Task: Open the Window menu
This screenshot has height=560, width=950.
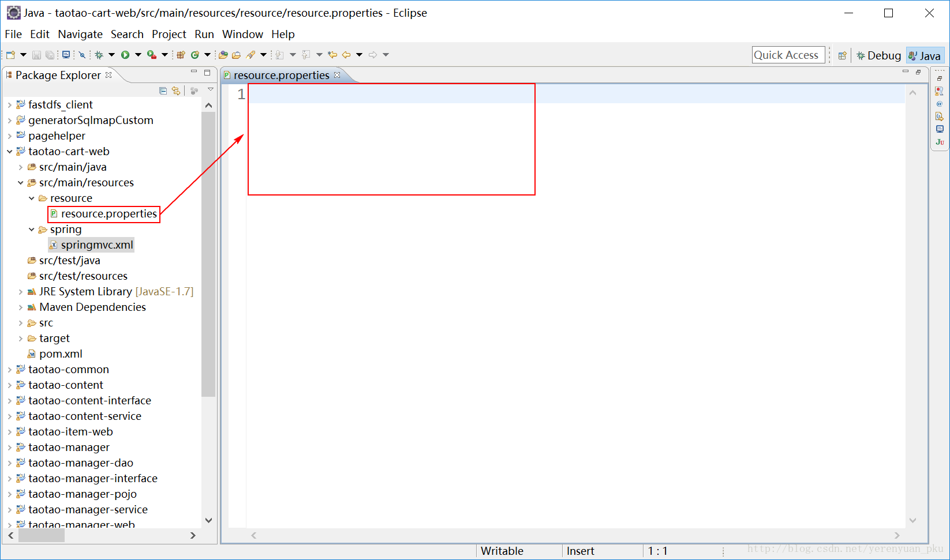Action: click(x=243, y=34)
